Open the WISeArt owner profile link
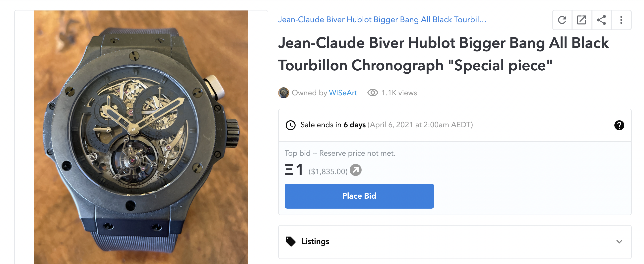The width and height of the screenshot is (644, 264). point(343,93)
